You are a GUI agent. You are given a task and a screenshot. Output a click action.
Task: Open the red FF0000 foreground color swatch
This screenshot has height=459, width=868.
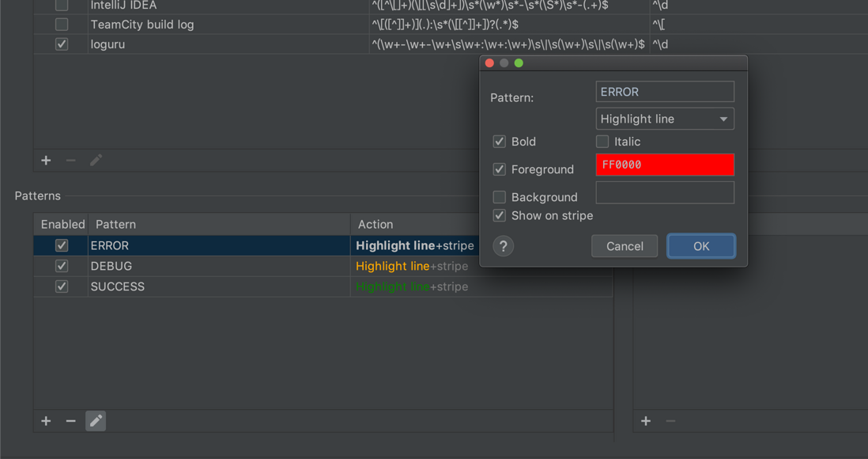coord(665,165)
